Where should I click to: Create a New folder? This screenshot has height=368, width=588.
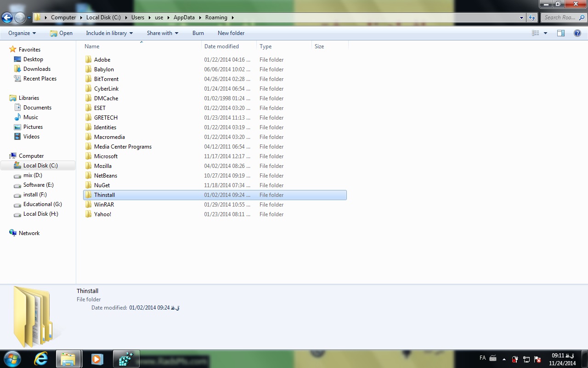click(x=231, y=33)
